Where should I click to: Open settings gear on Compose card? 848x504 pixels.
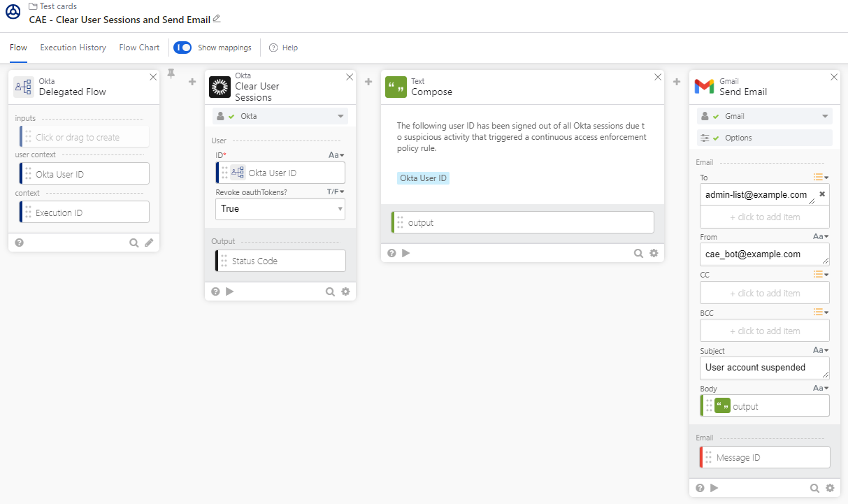(x=654, y=253)
